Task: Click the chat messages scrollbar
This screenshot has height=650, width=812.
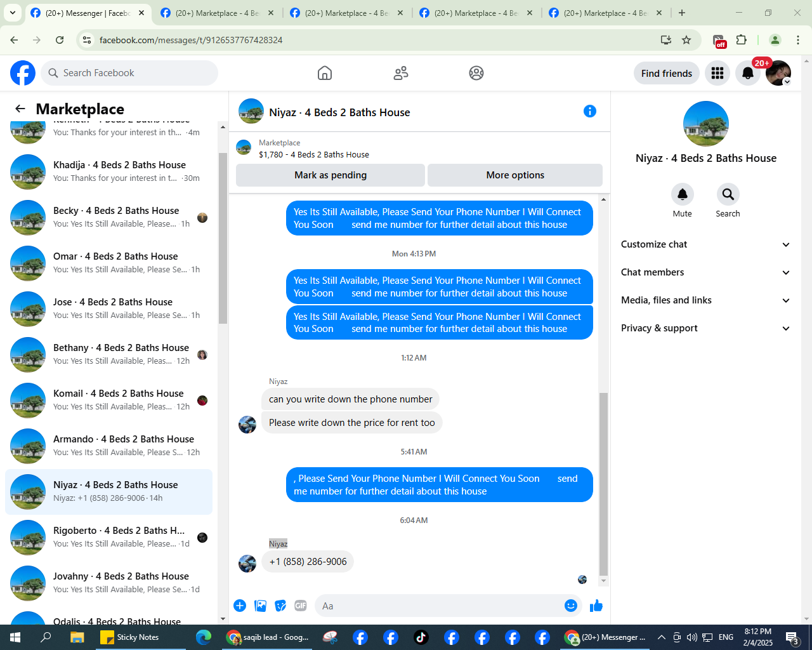Action: coord(603,484)
